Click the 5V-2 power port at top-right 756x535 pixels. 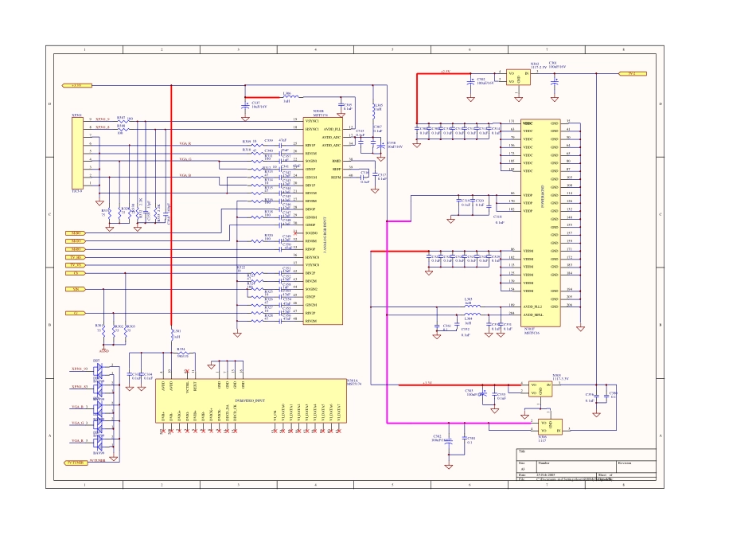631,72
